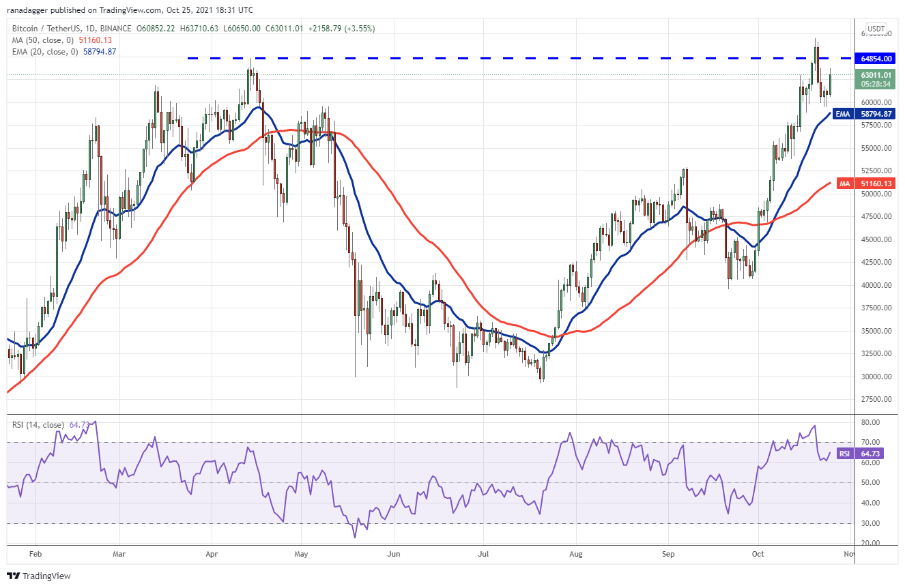Click the 80.00 RSI axis label

tap(870, 422)
